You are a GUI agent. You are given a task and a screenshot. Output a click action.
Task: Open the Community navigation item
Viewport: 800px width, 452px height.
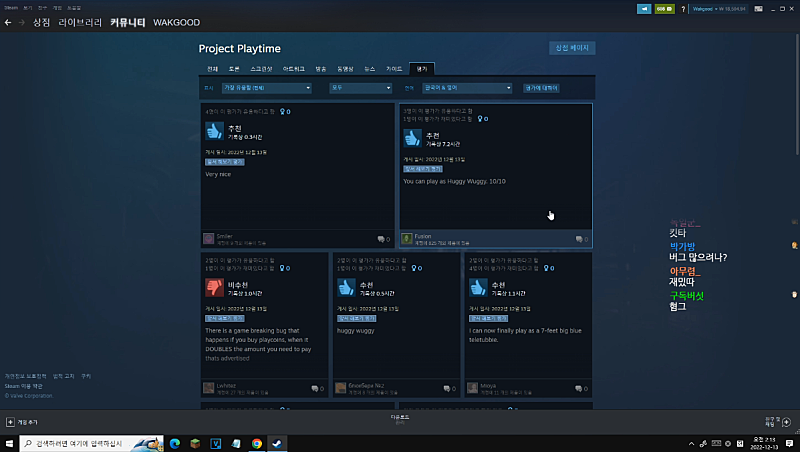coord(128,22)
